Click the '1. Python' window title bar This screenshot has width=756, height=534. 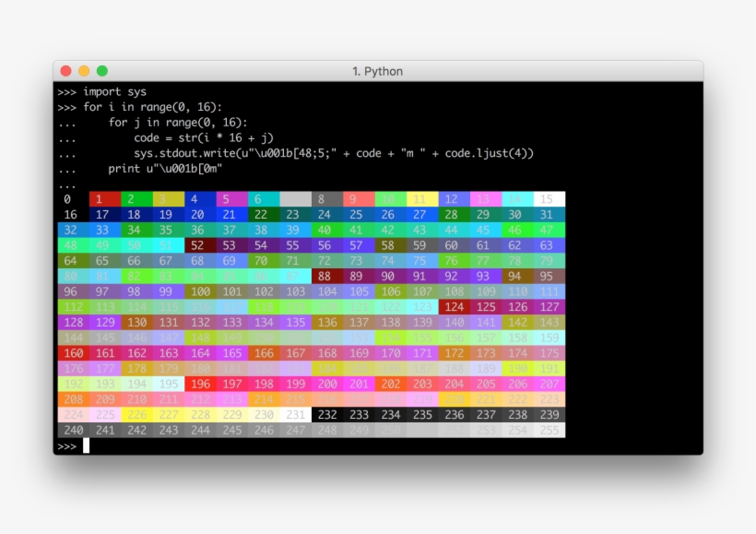[381, 71]
